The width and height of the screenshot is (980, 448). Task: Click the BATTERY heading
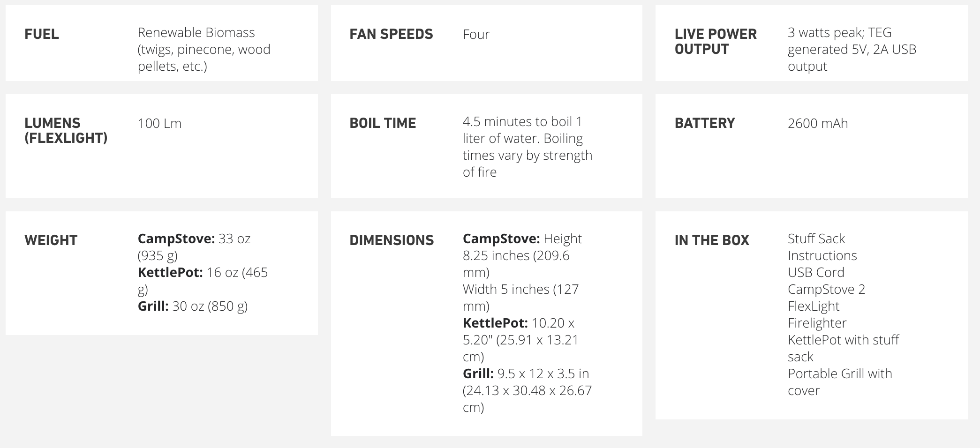704,123
